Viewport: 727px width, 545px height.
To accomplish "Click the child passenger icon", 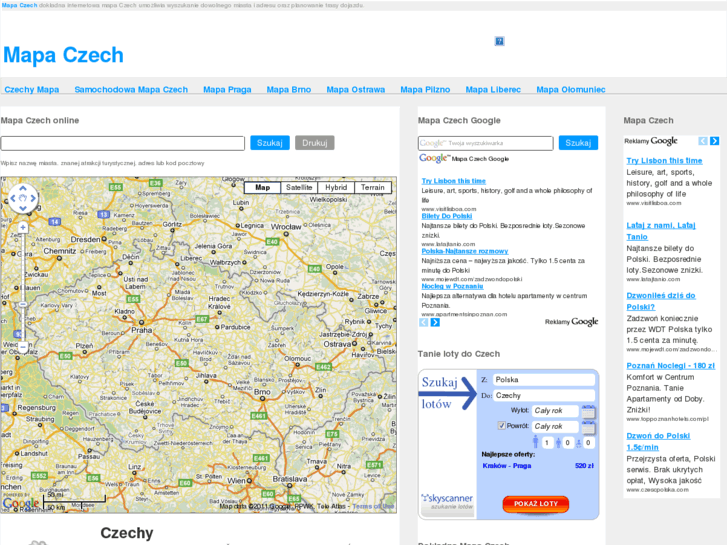I will point(558,443).
